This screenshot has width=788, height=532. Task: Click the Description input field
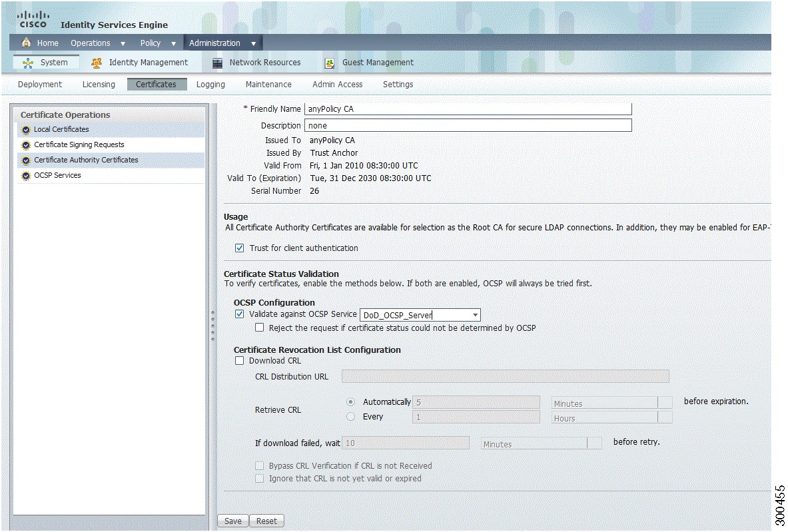coord(468,126)
